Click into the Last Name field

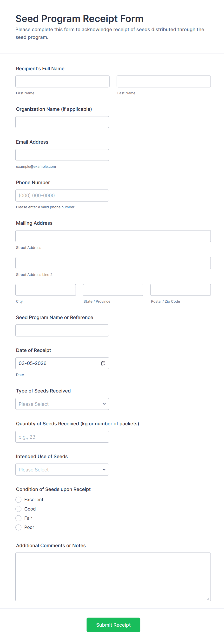(x=164, y=82)
